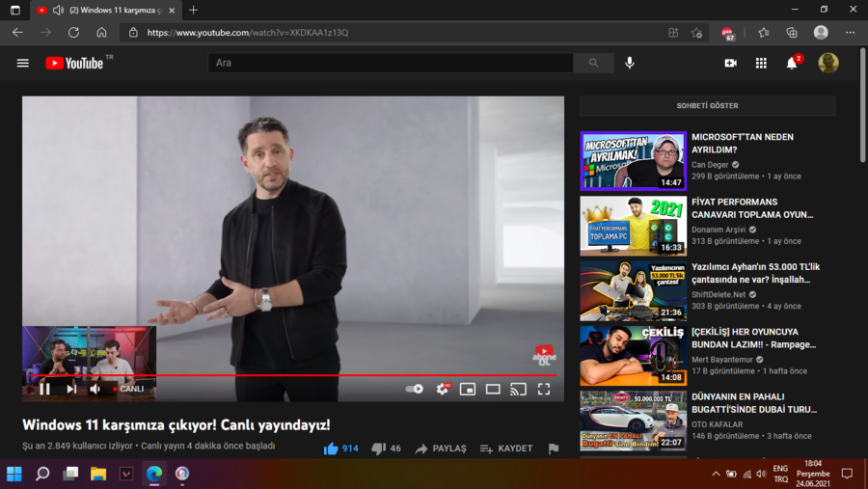This screenshot has width=868, height=489.
Task: Open the ENG TRQ language switcher
Action: click(780, 474)
